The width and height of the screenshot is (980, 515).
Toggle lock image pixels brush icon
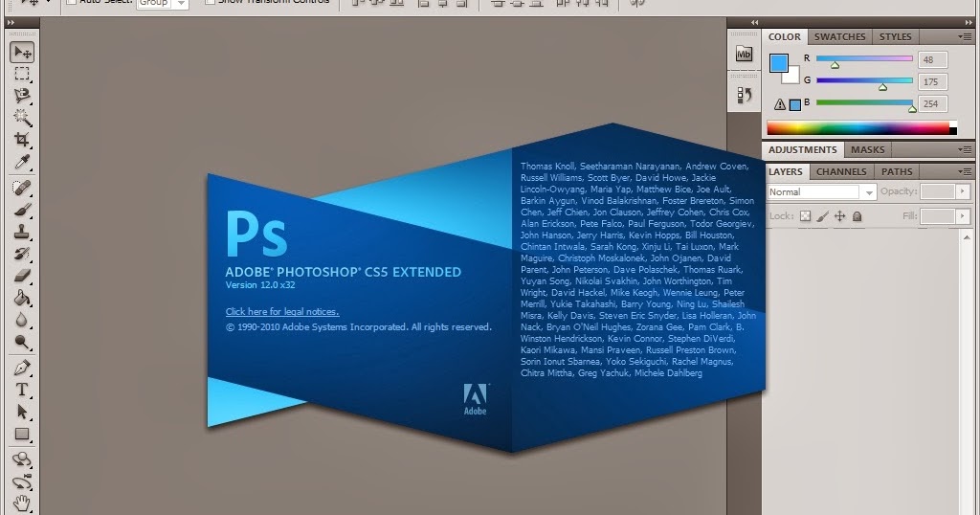(x=822, y=216)
